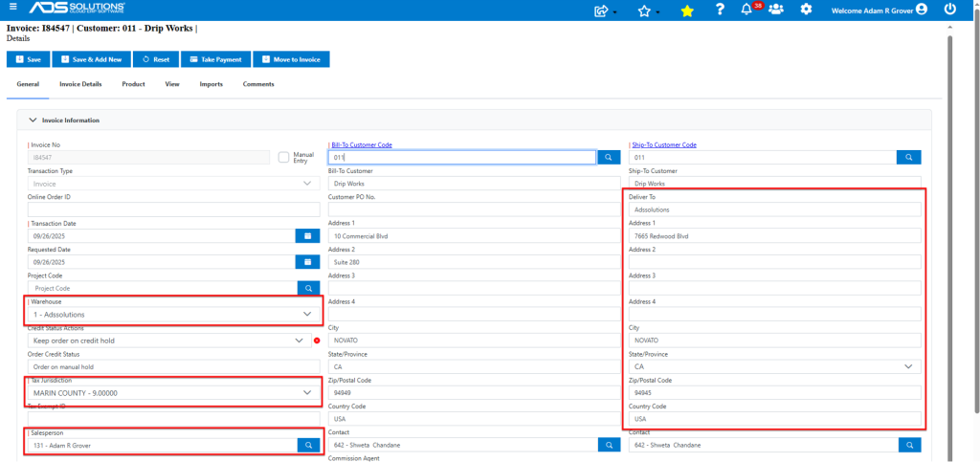Click the red credit status error icon
This screenshot has height=462, width=980.
(x=317, y=341)
